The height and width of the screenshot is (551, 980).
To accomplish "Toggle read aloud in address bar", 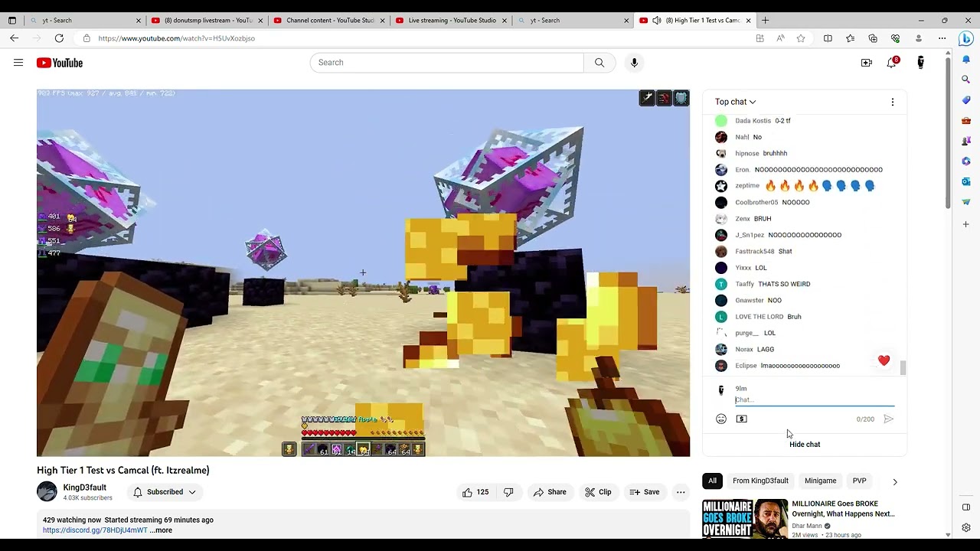I will [780, 38].
